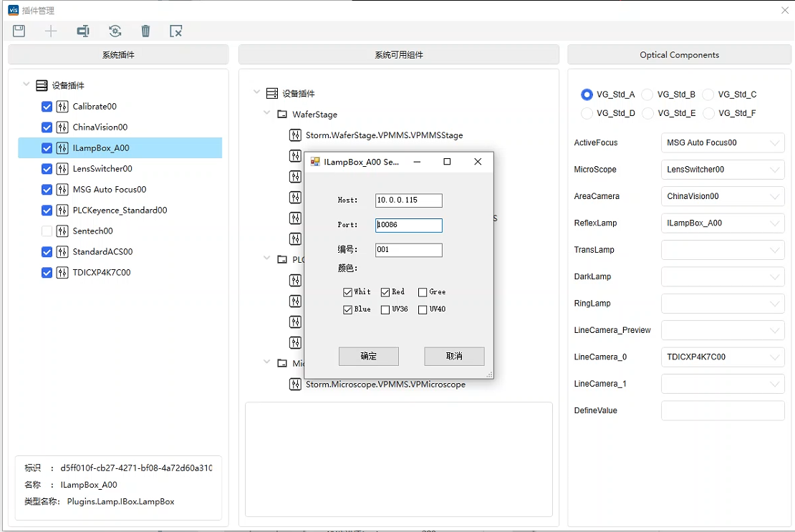Click the Storm.Microscope.VPMMS.VPMicroscope component icon
Viewport: 795px width, 532px height.
295,385
